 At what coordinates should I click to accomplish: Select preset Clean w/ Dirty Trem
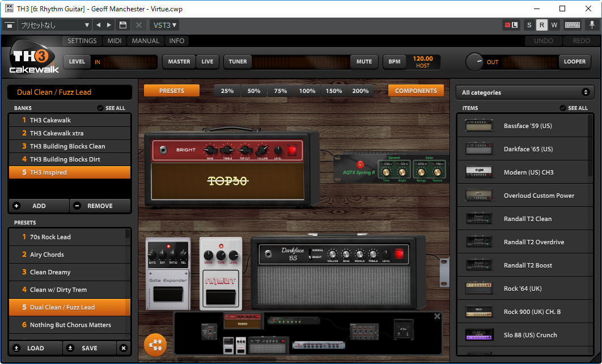coord(70,290)
